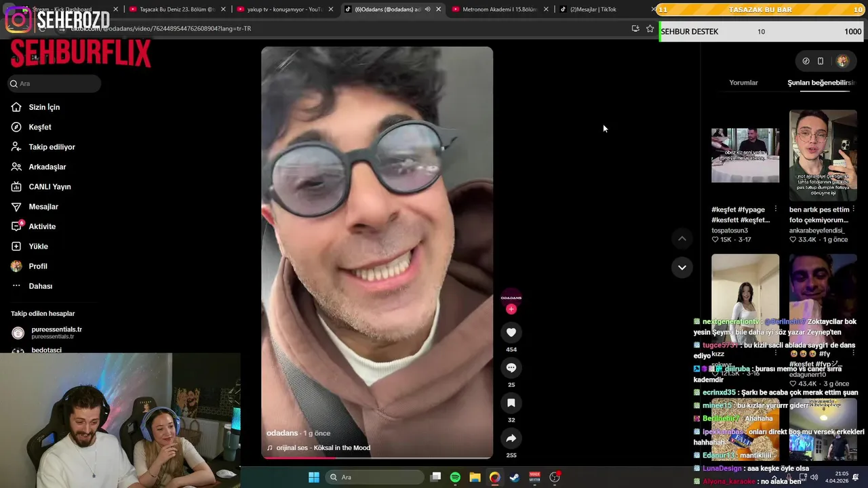Click odadans username on the video

coord(282,433)
